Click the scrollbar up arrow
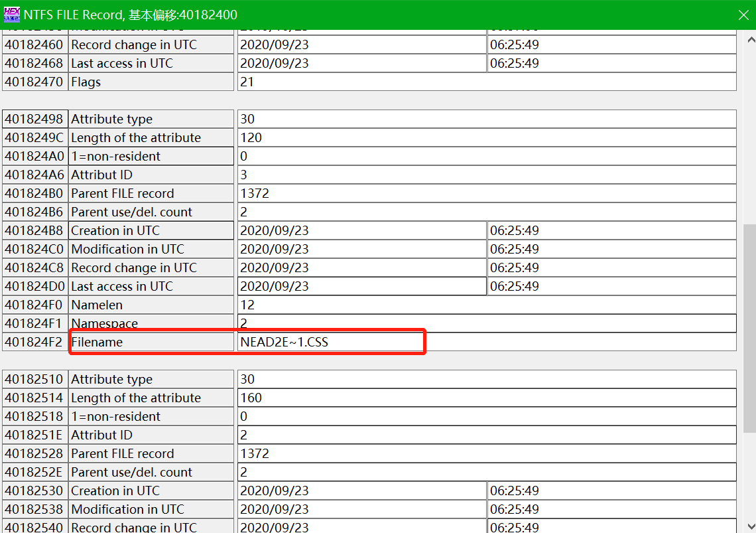The height and width of the screenshot is (533, 756). click(x=751, y=40)
